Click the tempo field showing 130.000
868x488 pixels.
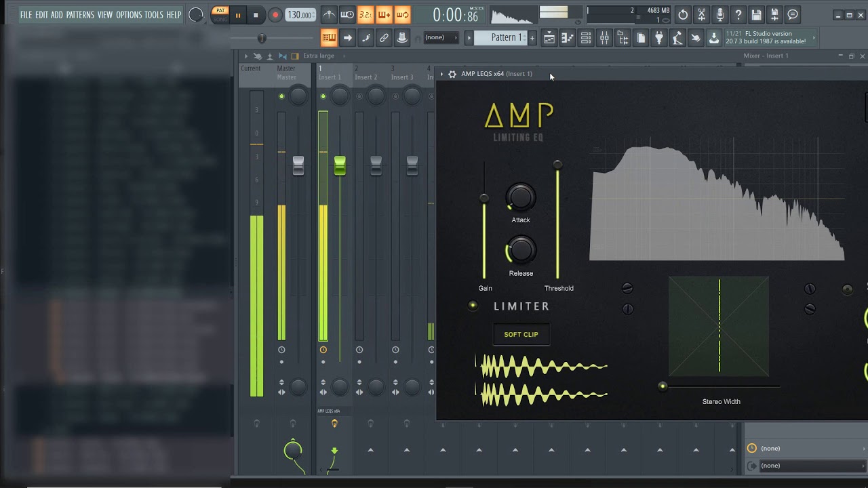tap(300, 15)
